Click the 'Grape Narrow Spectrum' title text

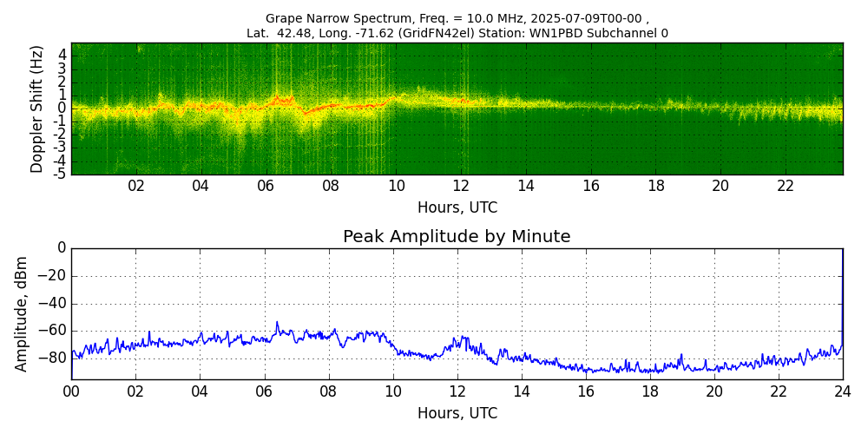click(457, 18)
